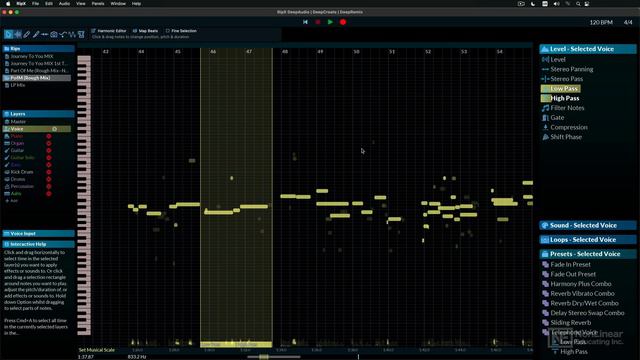Toggle the Map Beats option

pyautogui.click(x=145, y=31)
